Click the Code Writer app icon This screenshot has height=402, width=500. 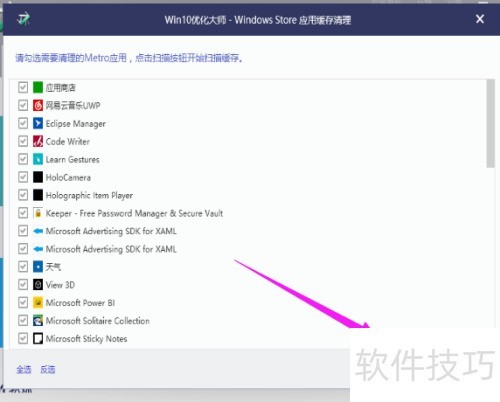(38, 142)
